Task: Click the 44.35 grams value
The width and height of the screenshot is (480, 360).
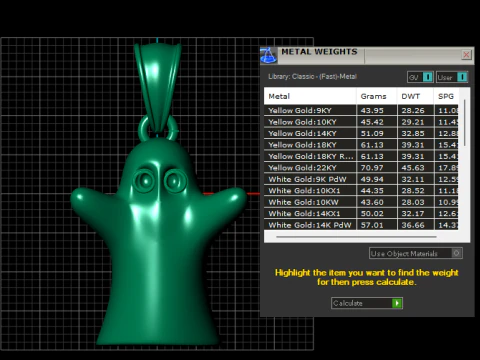Action: 372,191
